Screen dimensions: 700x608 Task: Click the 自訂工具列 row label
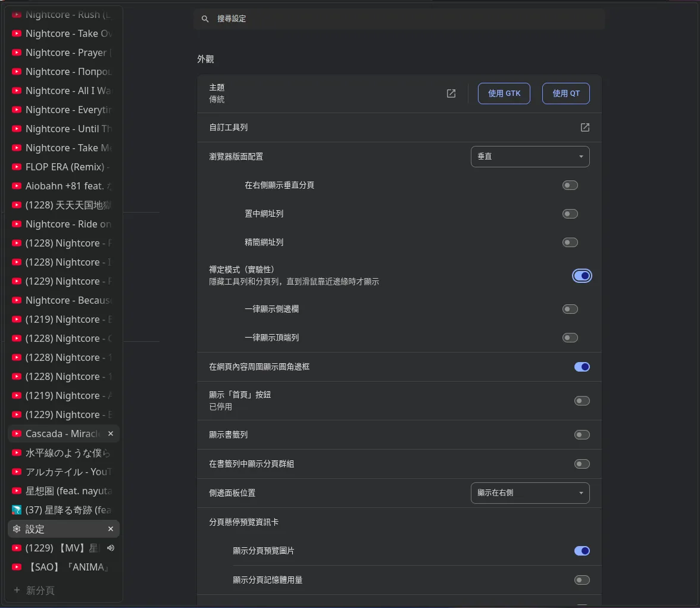(x=228, y=127)
